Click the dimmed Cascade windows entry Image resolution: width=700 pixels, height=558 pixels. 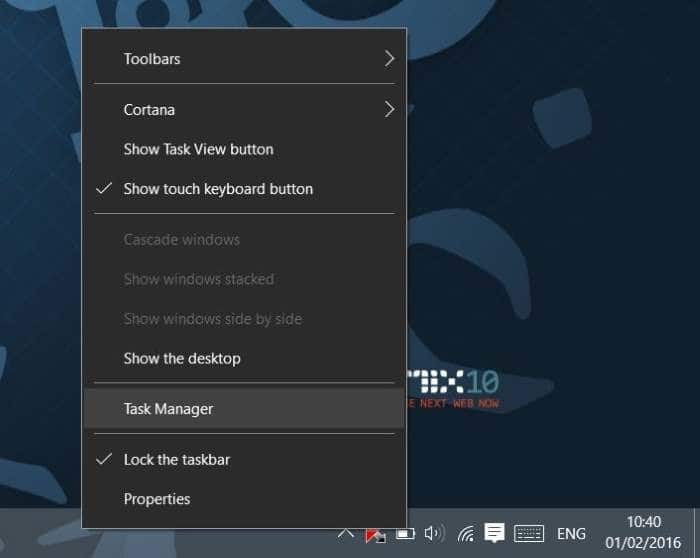pyautogui.click(x=244, y=240)
